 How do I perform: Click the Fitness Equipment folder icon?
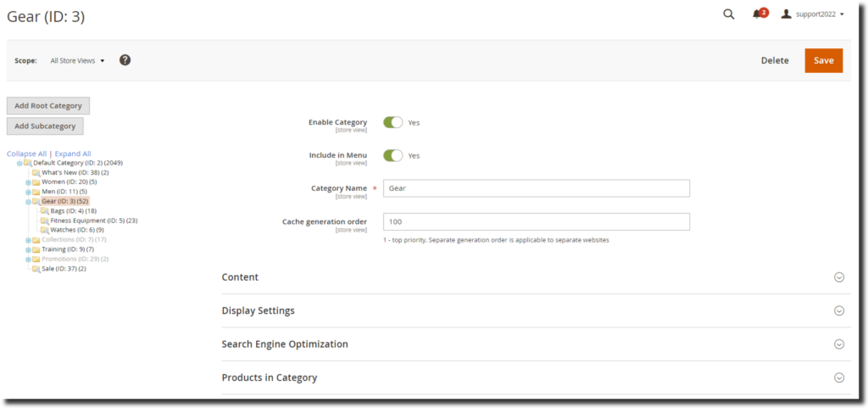pos(45,221)
